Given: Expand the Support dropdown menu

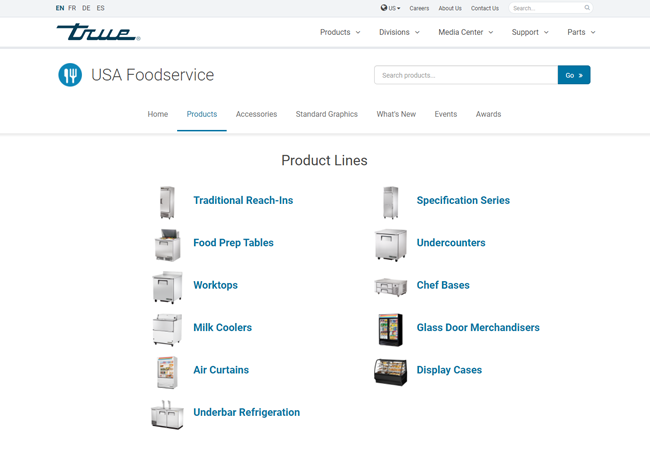Looking at the screenshot, I should (x=530, y=32).
